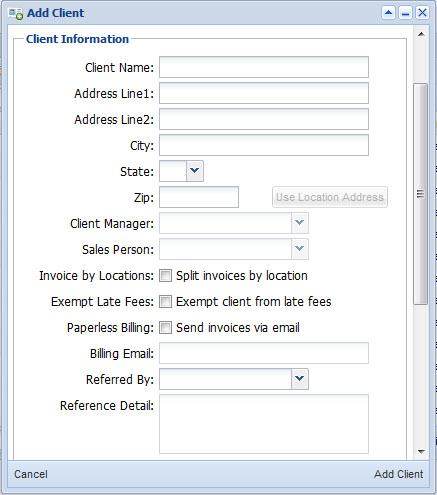Click the vertical scrollbar thumb
This screenshot has height=495, width=437.
[x=421, y=194]
